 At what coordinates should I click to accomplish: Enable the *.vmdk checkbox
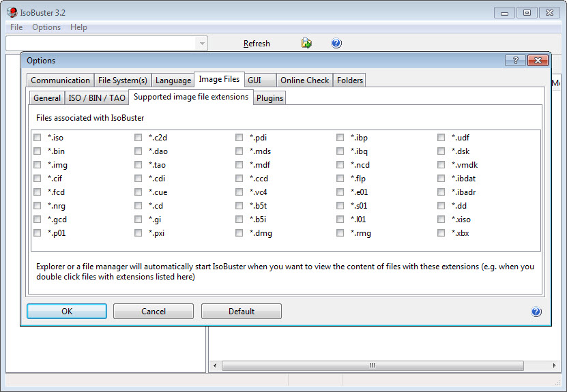441,165
